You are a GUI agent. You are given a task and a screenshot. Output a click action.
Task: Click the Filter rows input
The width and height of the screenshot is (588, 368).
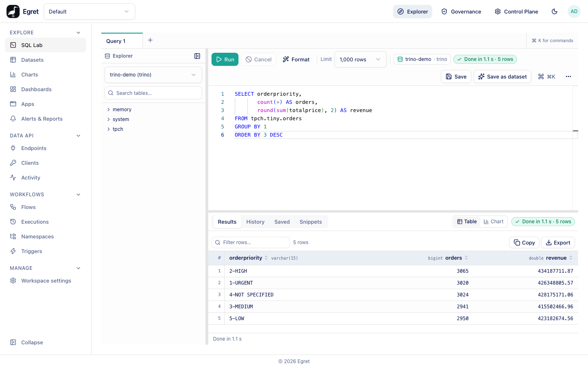pos(251,242)
